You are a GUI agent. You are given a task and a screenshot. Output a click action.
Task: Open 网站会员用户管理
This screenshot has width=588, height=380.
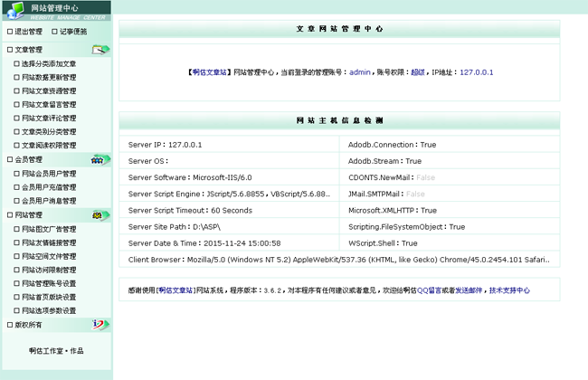click(x=49, y=174)
